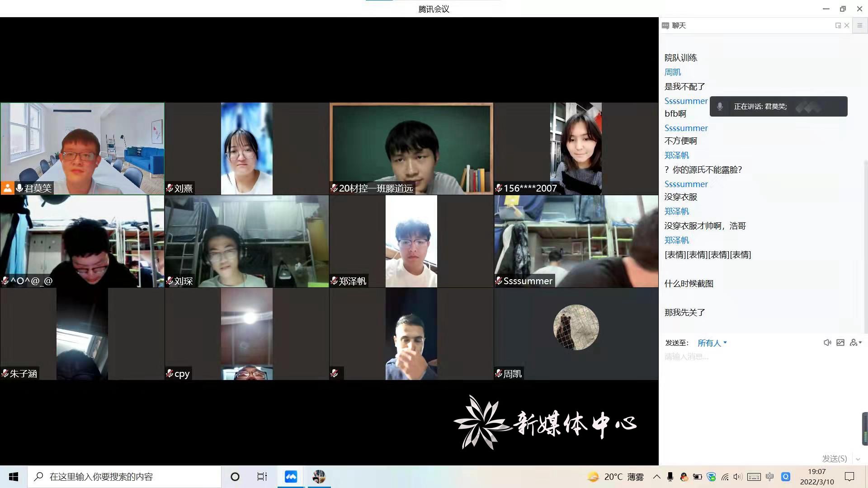Expand the chat permission dropdown arrow
This screenshot has height=488, width=868.
point(860,343)
